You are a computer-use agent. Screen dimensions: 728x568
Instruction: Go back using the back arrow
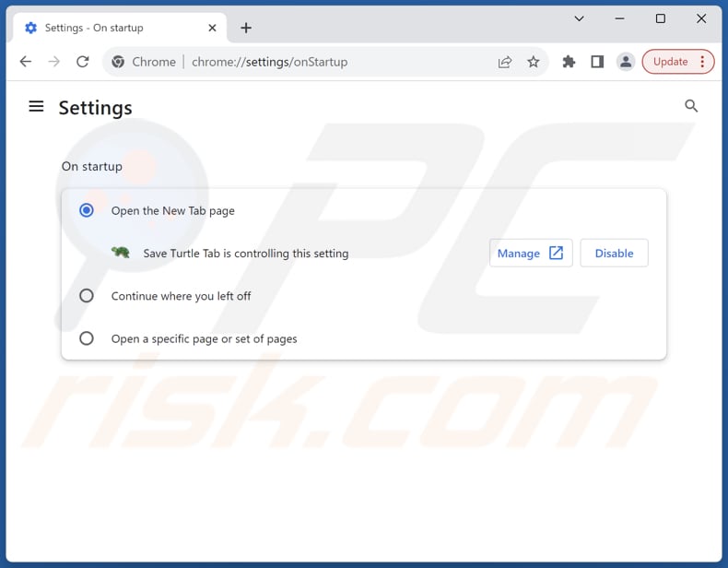tap(26, 62)
